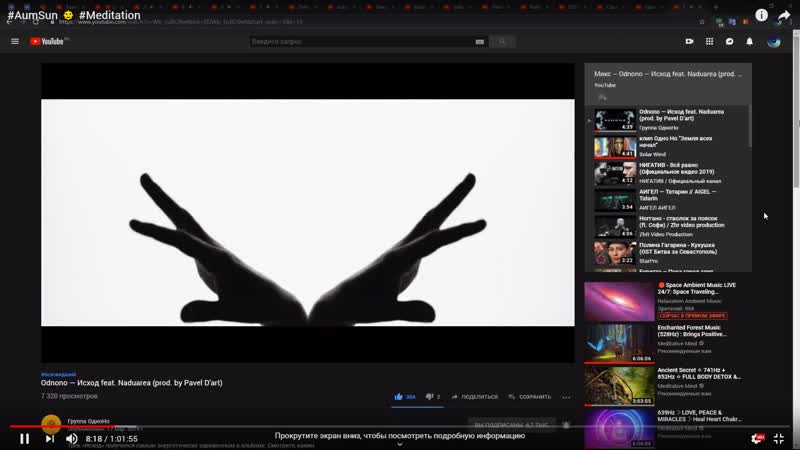800x450 pixels.
Task: Open the notifications bell
Action: click(x=749, y=41)
